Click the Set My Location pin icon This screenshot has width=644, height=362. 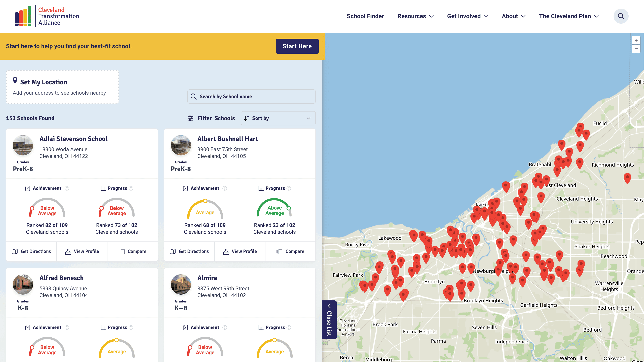[x=15, y=80]
